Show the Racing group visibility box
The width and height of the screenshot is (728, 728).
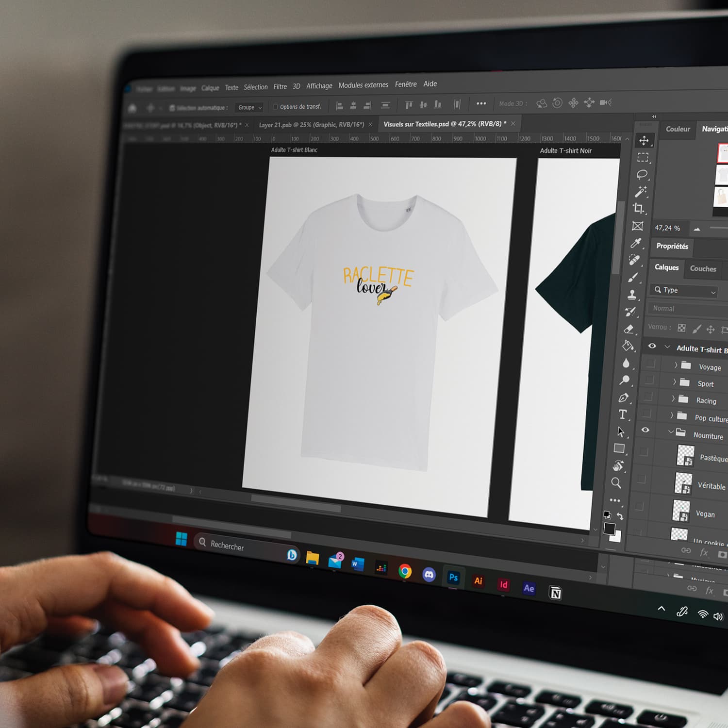(x=648, y=397)
